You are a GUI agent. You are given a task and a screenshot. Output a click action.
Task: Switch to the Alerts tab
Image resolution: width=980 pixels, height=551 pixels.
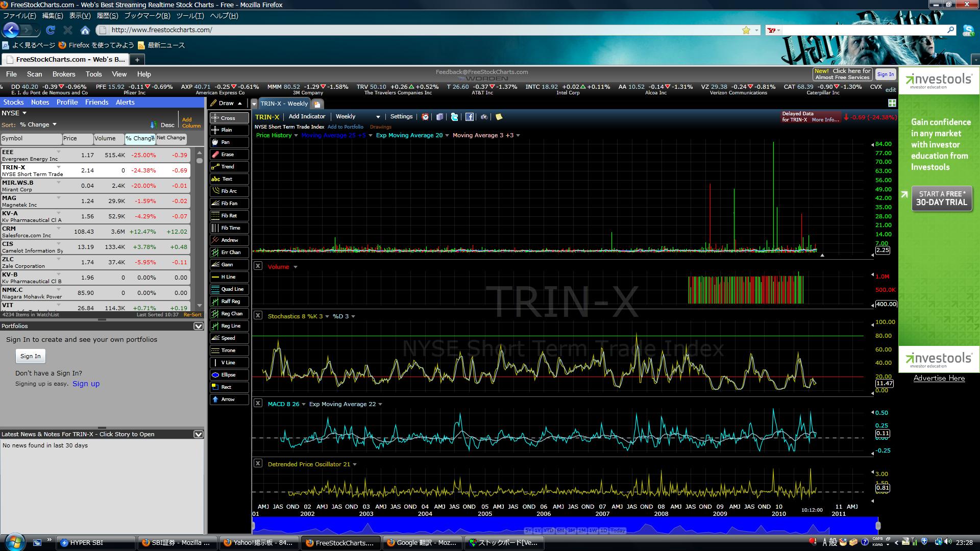point(125,102)
